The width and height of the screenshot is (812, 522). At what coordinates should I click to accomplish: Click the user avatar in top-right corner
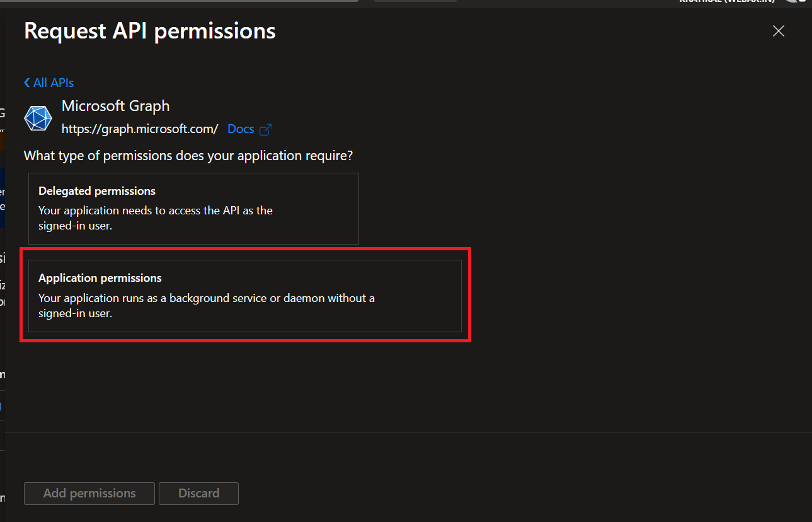(796, 2)
